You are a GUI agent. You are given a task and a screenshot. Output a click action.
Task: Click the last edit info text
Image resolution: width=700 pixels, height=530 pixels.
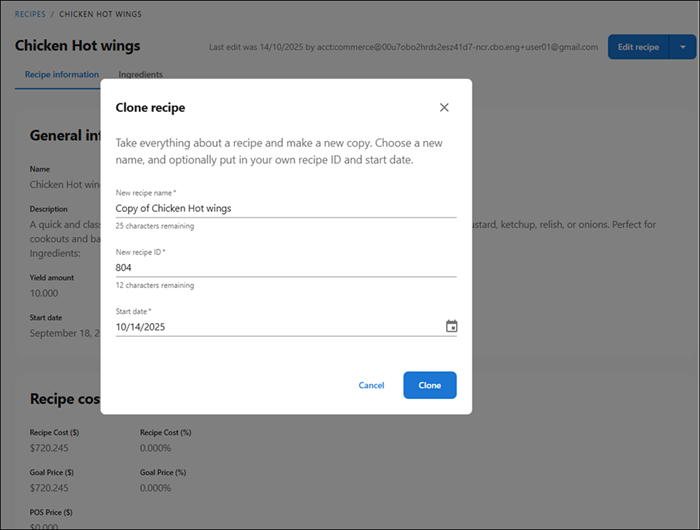402,47
